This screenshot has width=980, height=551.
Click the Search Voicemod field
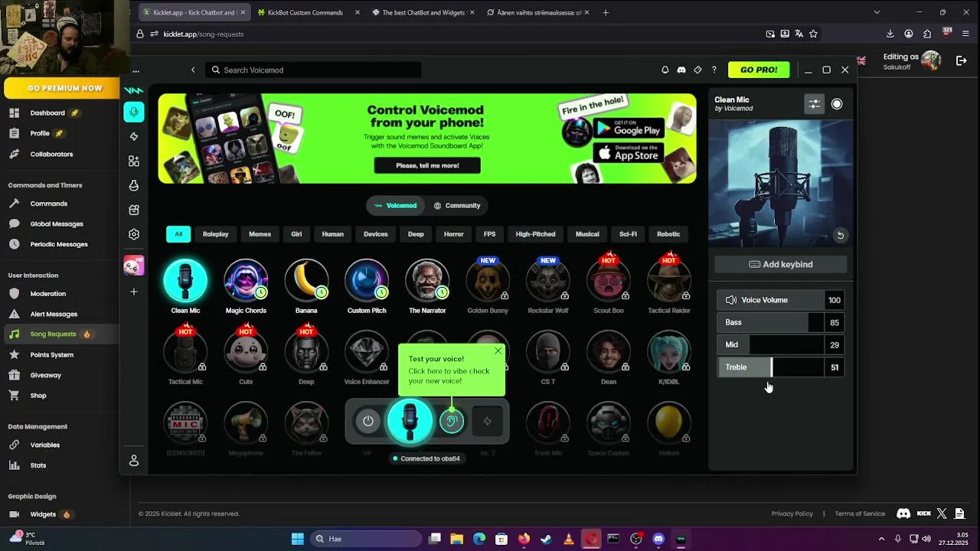[313, 70]
